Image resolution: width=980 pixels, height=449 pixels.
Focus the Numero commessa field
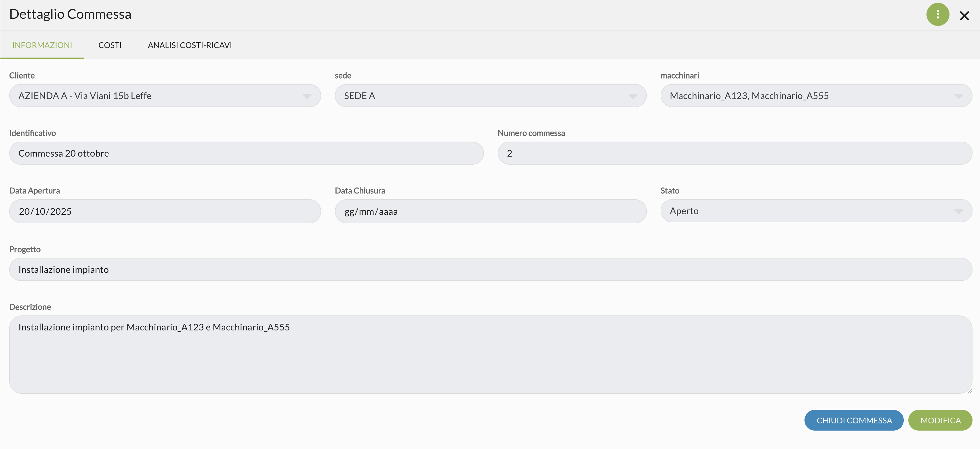(734, 153)
